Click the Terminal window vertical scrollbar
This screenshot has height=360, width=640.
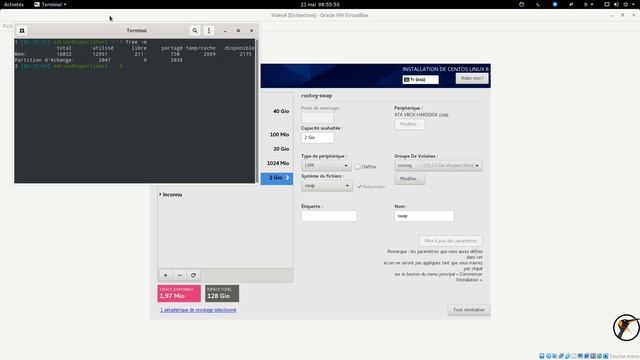(256, 110)
